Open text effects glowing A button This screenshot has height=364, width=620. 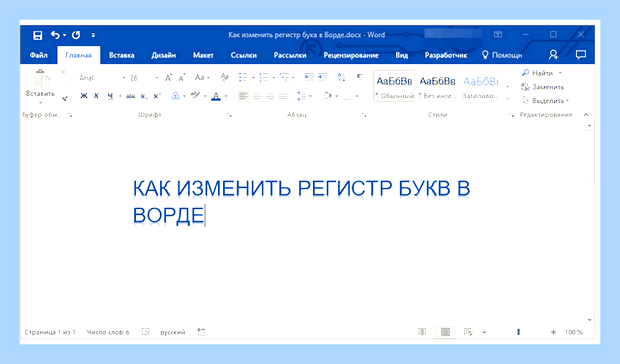click(176, 96)
